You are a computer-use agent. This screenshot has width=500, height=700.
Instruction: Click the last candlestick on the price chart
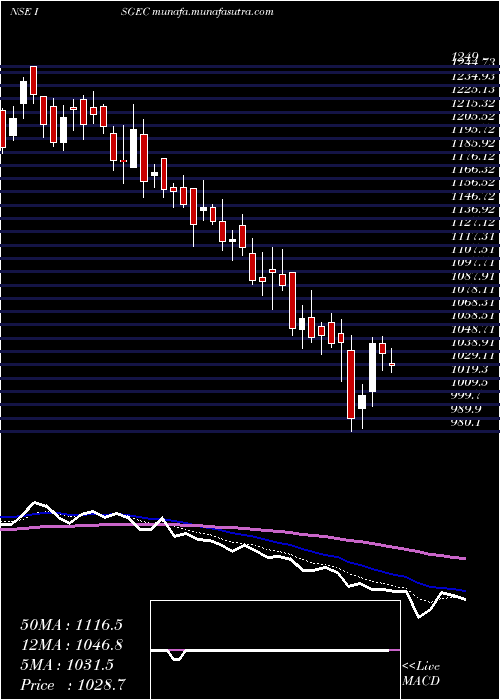(392, 364)
